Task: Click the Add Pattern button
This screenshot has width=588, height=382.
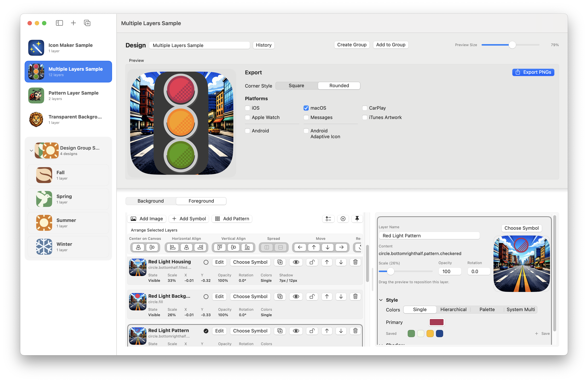Action: 232,219
